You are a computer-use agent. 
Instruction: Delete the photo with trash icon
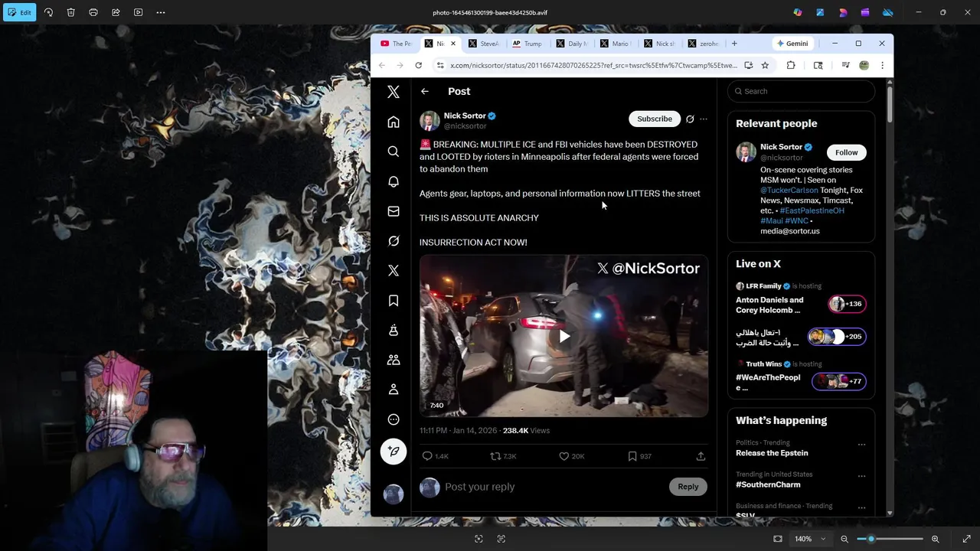pyautogui.click(x=70, y=12)
